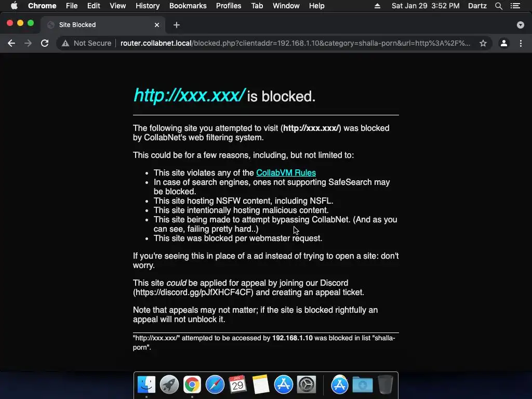Open the Window menu
The image size is (532, 399).
pyautogui.click(x=286, y=6)
